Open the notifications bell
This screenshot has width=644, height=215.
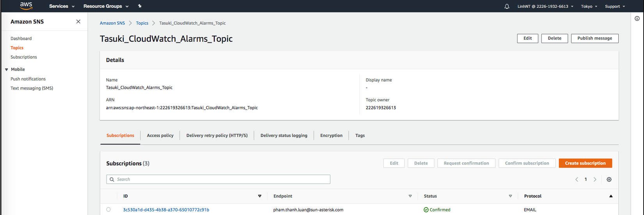507,6
